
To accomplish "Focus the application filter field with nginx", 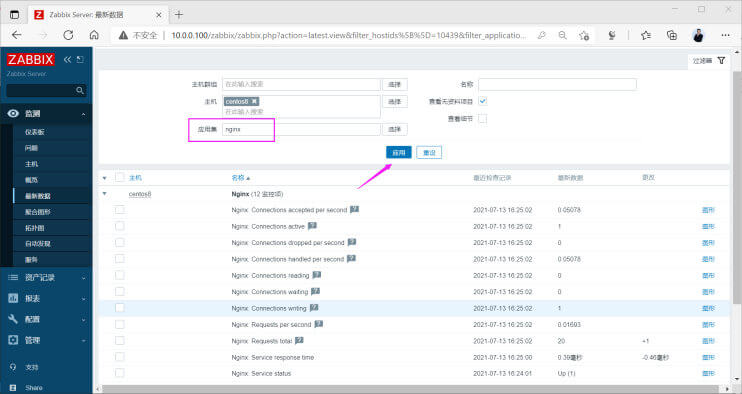I will 301,129.
